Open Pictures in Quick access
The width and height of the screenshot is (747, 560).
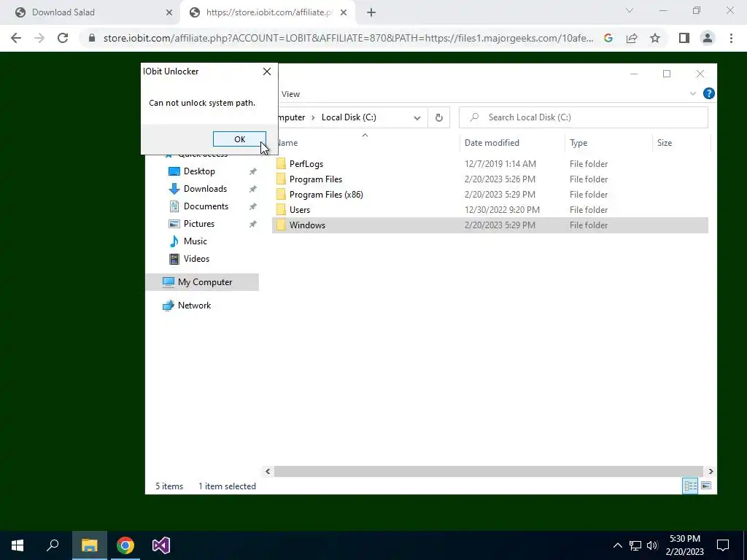tap(198, 224)
